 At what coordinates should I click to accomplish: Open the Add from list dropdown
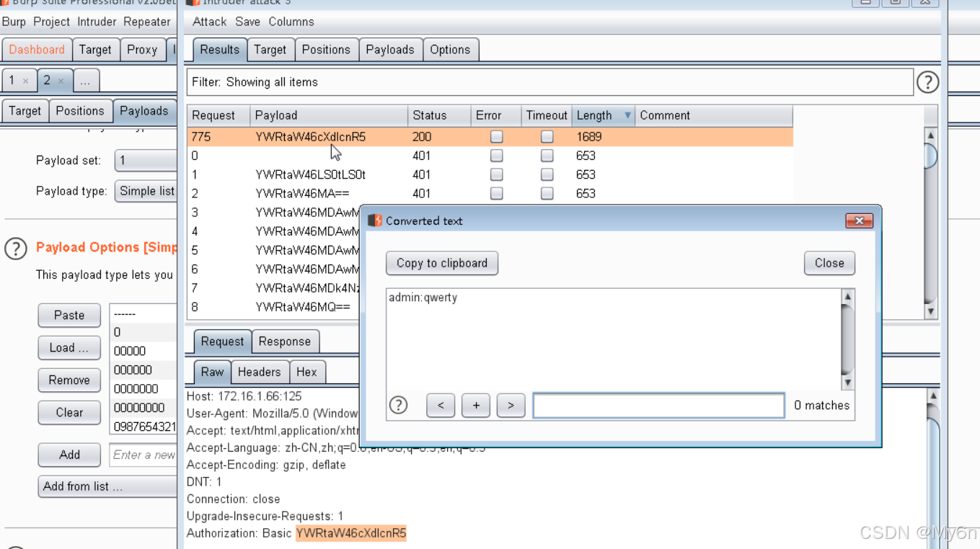pos(107,486)
